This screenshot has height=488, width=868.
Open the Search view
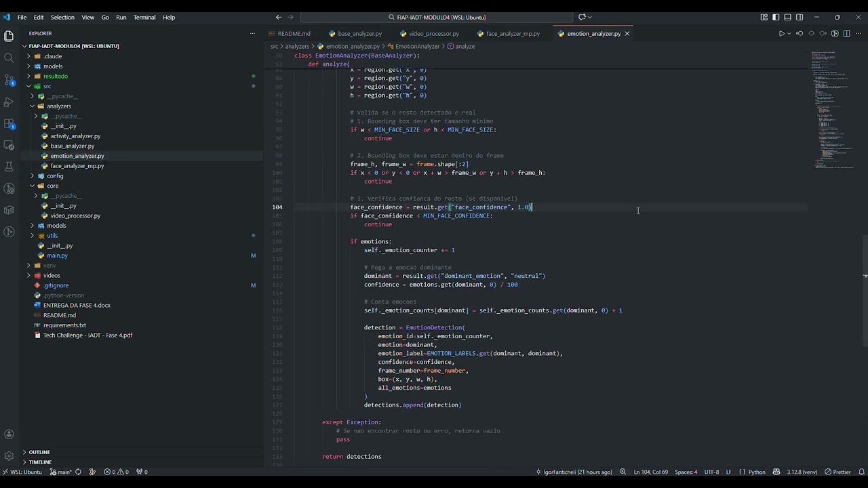coord(9,58)
